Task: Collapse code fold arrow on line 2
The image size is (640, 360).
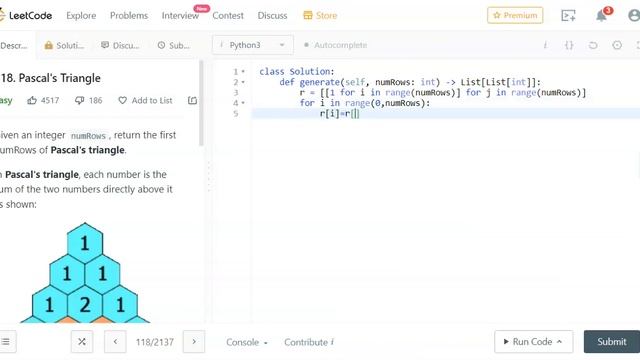Action: [243, 82]
